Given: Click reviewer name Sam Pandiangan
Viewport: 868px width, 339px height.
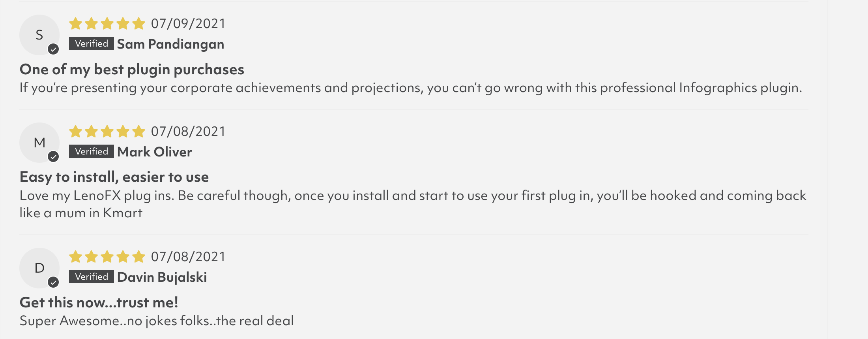Looking at the screenshot, I should [170, 44].
